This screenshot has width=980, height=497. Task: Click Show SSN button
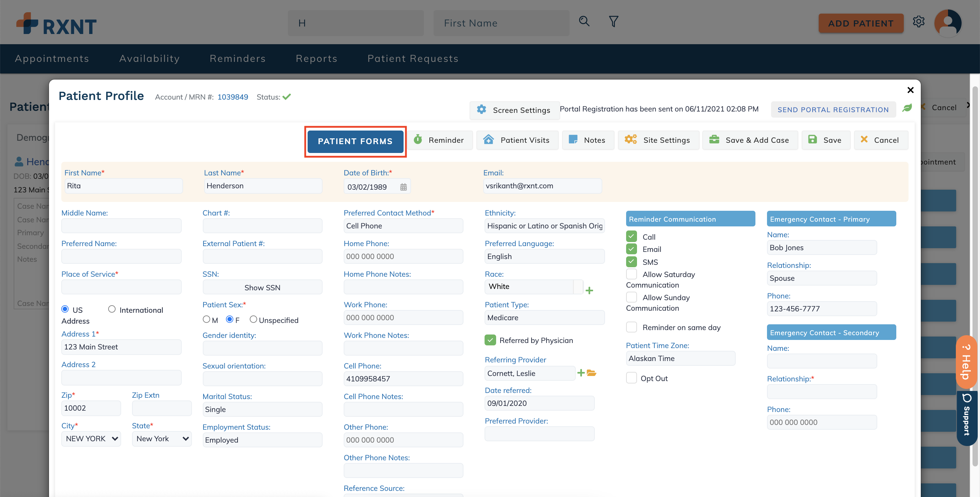pos(262,287)
